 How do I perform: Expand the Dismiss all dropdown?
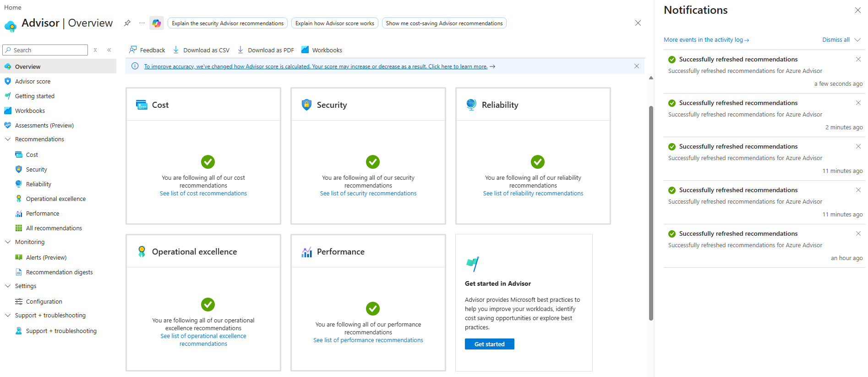(857, 40)
